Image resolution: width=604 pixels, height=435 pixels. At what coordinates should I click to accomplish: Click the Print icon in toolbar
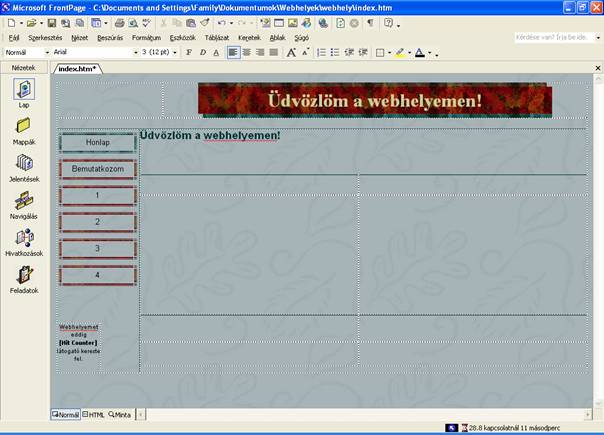119,22
